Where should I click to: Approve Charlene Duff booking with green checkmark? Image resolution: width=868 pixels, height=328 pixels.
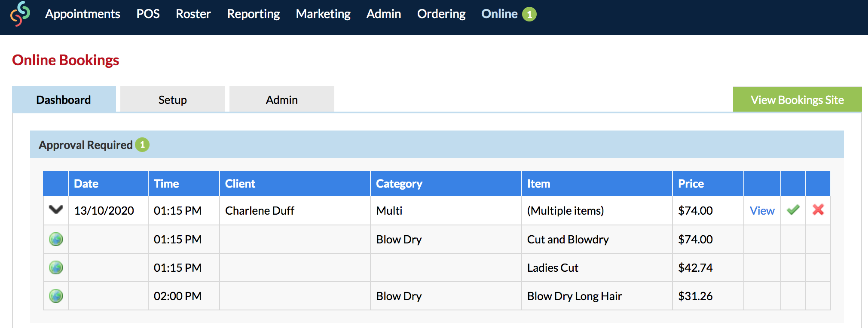point(793,210)
